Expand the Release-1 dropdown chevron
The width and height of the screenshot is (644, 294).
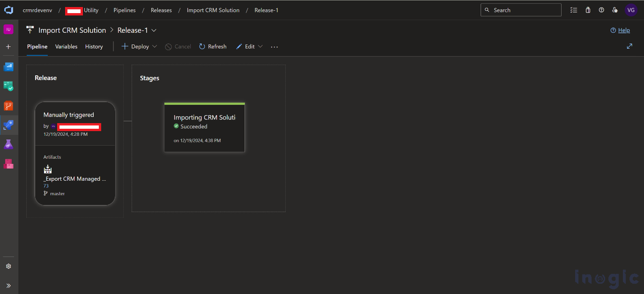[154, 30]
